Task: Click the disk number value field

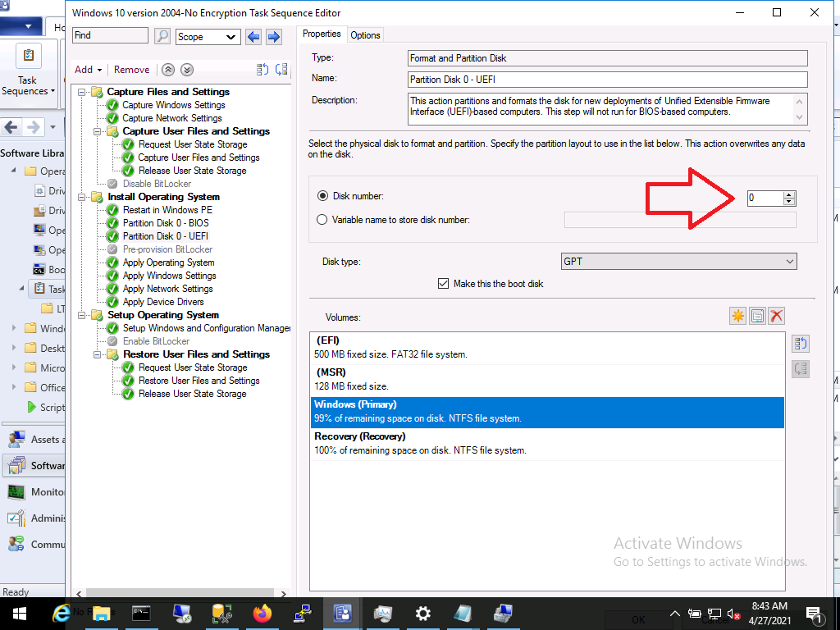Action: pos(765,199)
